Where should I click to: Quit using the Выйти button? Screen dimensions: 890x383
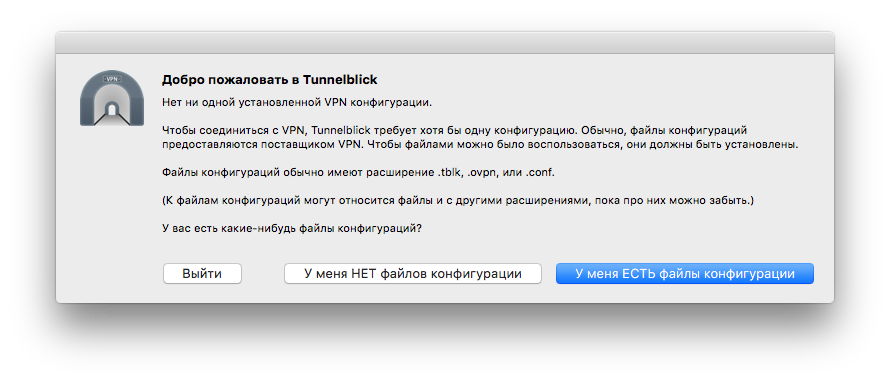202,273
